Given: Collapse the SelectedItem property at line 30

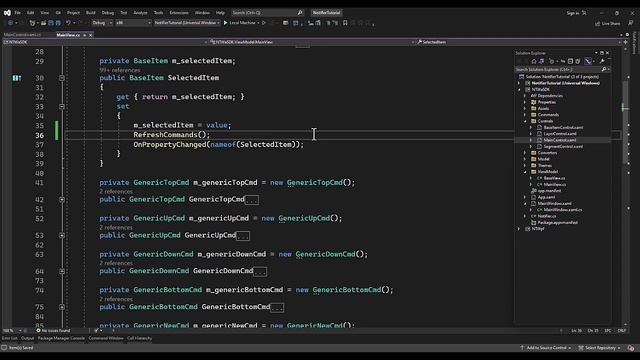Looking at the screenshot, I should (x=62, y=78).
